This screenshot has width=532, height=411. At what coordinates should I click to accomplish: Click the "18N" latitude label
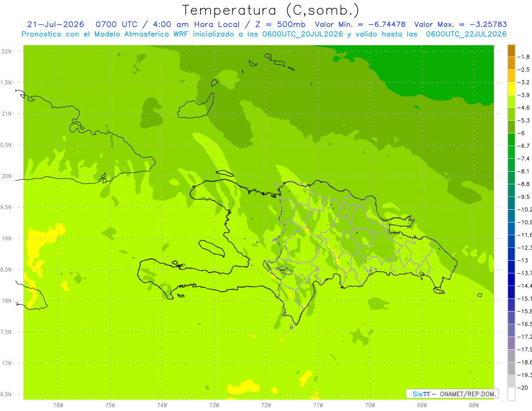point(7,301)
